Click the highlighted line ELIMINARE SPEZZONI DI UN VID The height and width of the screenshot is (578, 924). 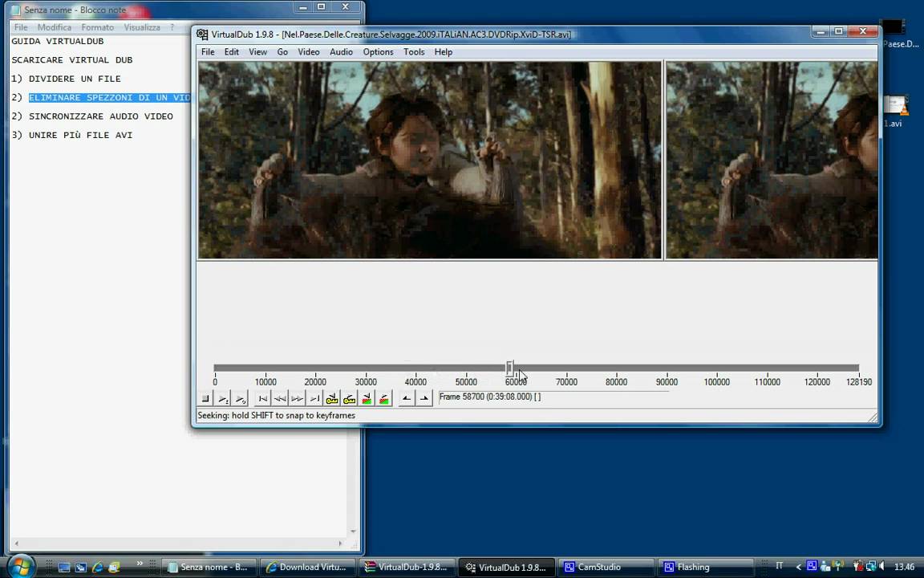coord(110,98)
